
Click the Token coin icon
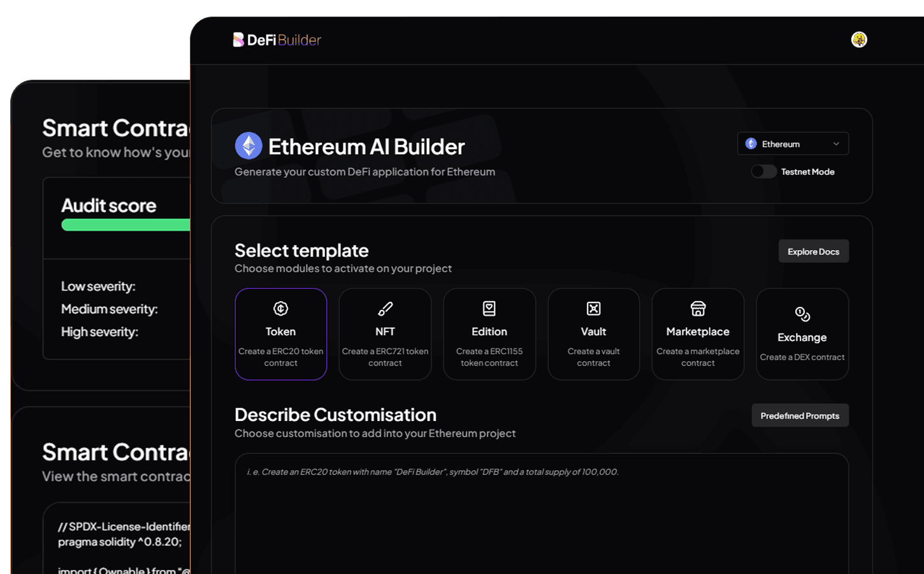(281, 309)
